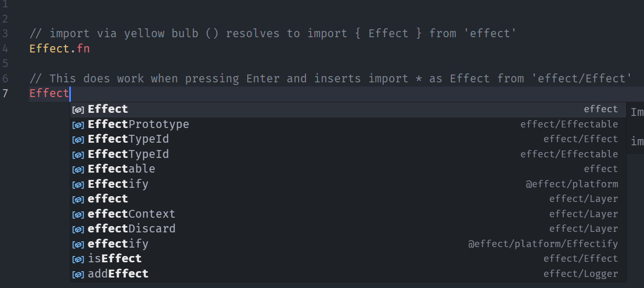644x288 pixels.
Task: Click the symbol icon next to Effectable
Action: [78, 169]
